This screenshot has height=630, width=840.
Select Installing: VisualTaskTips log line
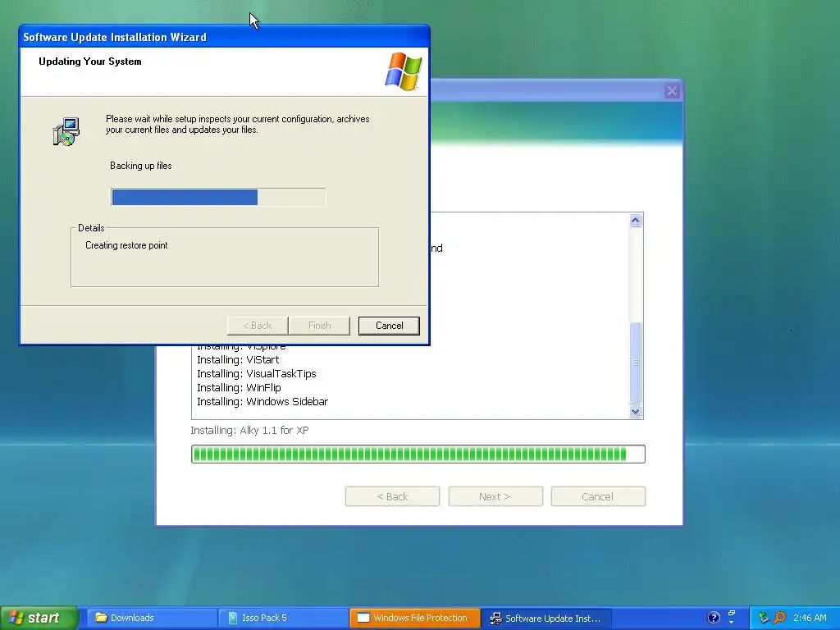[257, 373]
